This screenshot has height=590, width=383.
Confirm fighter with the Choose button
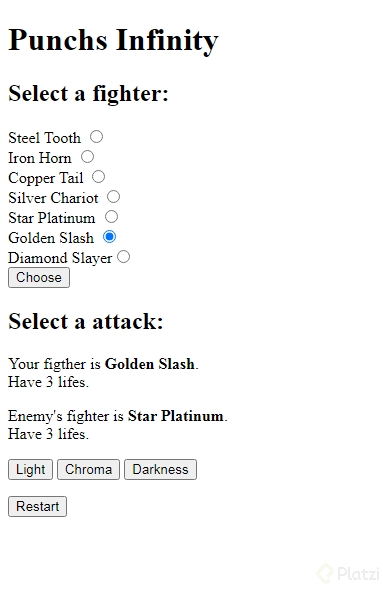tap(39, 278)
